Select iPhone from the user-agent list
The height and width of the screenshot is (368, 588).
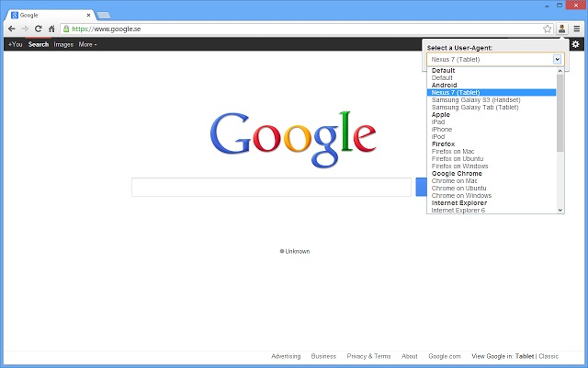442,130
